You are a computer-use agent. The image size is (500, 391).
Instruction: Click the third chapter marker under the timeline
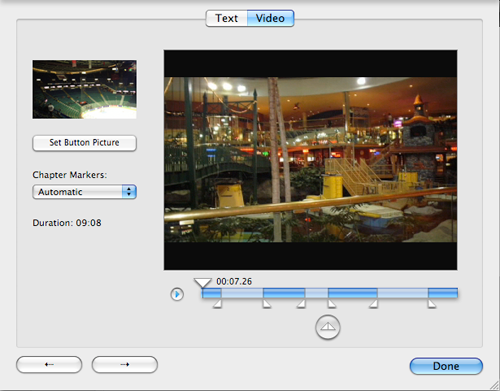pyautogui.click(x=301, y=304)
